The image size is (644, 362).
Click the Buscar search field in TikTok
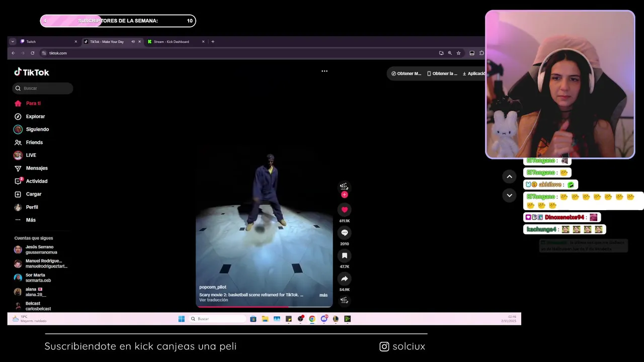tap(43, 88)
